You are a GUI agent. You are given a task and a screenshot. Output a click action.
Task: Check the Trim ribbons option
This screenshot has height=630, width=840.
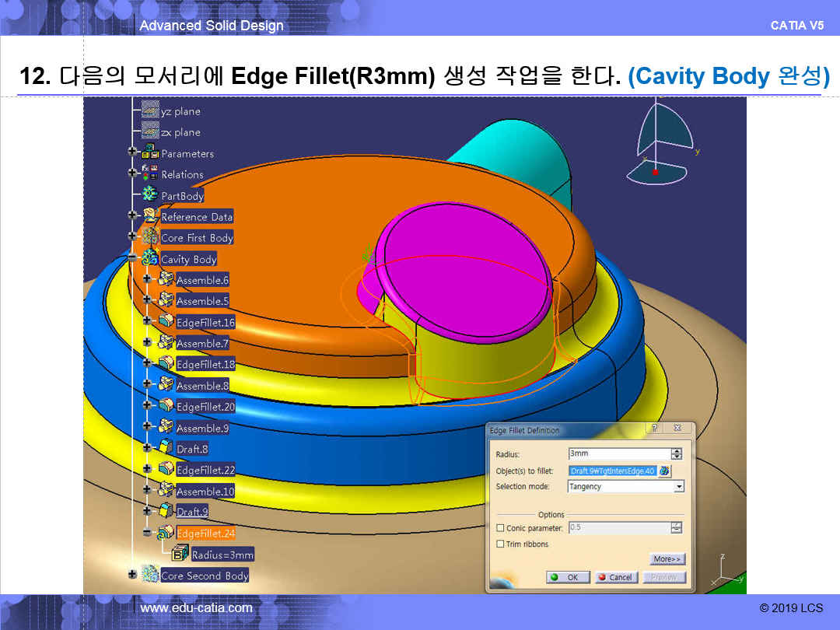[500, 544]
